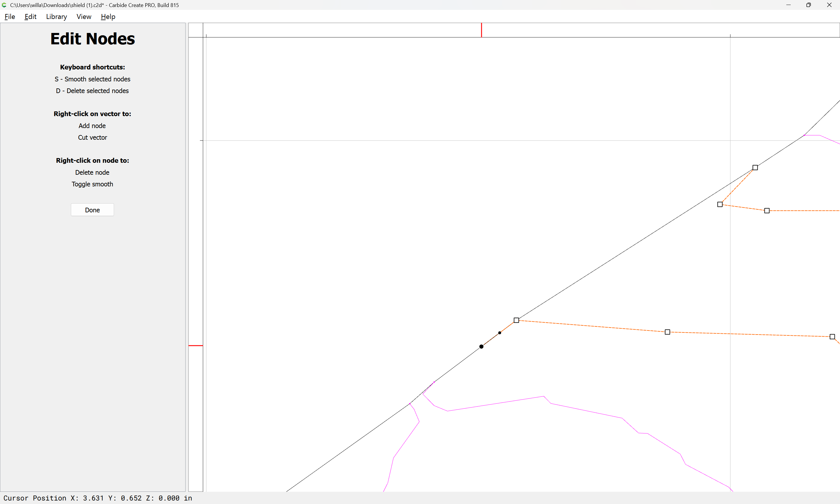Click the Done button
Viewport: 840px width, 504px height.
(x=92, y=210)
